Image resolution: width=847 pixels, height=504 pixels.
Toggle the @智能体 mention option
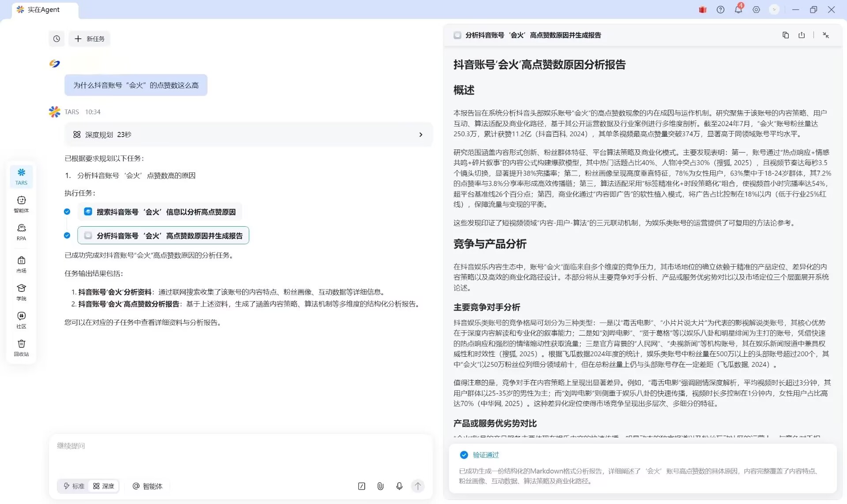[148, 486]
